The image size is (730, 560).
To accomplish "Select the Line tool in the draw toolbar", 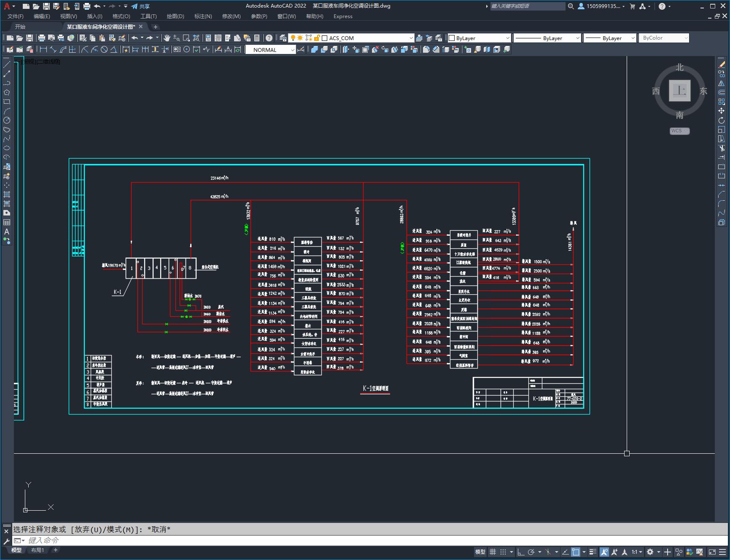I will click(6, 65).
